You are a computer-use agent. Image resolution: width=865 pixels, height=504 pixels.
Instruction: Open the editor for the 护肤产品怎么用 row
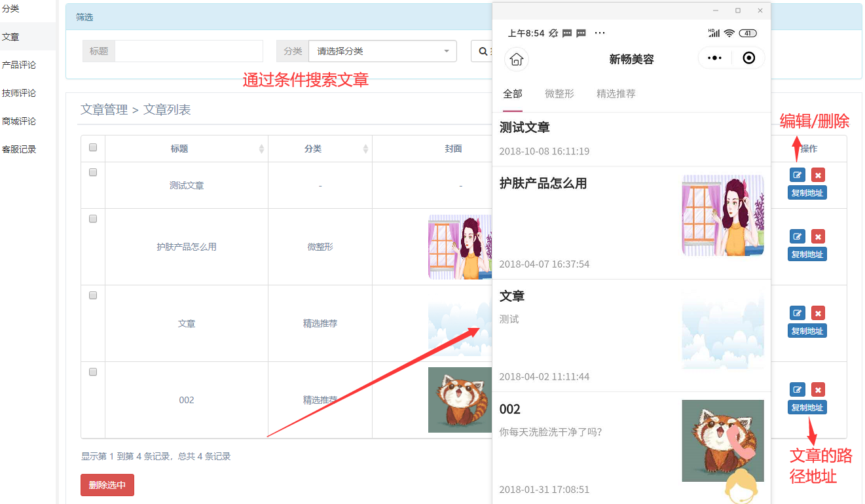[797, 236]
